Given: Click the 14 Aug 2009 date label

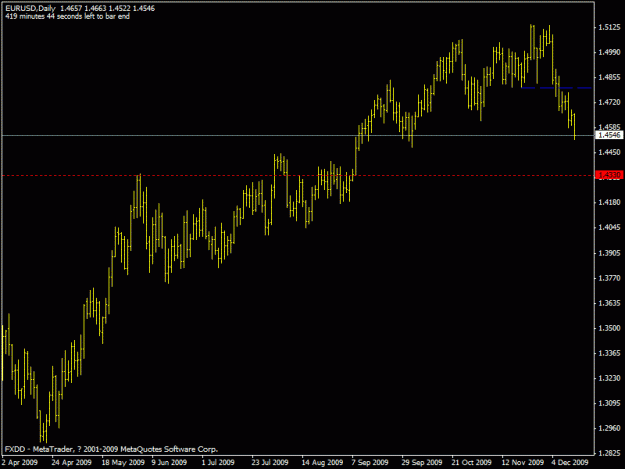Looking at the screenshot, I should point(322,462).
